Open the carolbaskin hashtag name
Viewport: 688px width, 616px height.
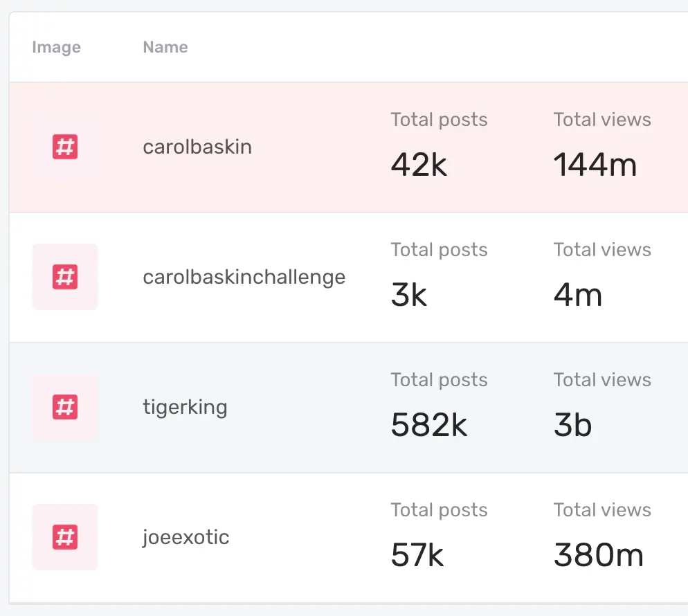tap(197, 147)
